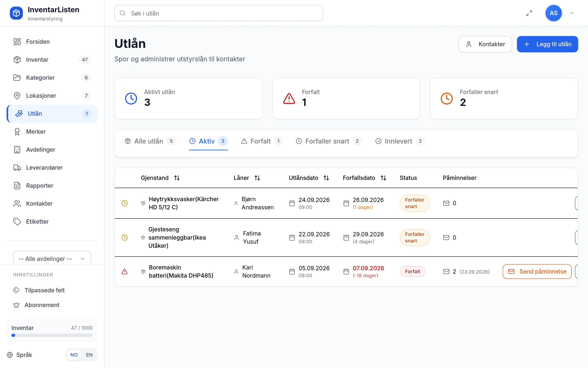Viewport: 588px width, 368px height.
Task: Click the search magnifier icon
Action: click(x=123, y=13)
